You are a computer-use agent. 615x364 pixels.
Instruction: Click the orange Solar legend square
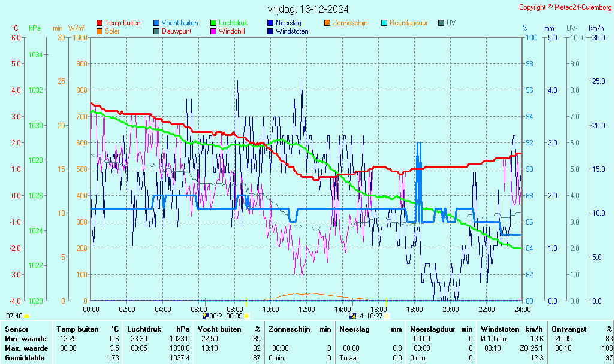point(100,31)
